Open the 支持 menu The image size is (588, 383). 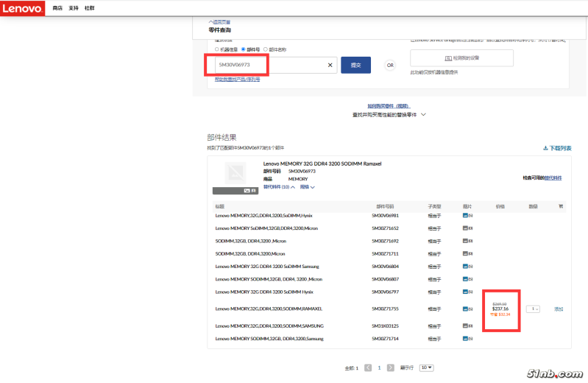pyautogui.click(x=73, y=8)
